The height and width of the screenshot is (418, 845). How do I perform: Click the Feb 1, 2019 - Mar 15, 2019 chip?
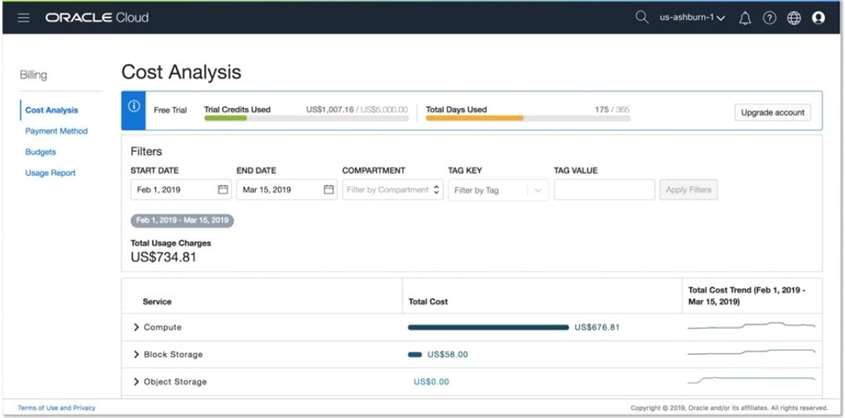pyautogui.click(x=182, y=220)
